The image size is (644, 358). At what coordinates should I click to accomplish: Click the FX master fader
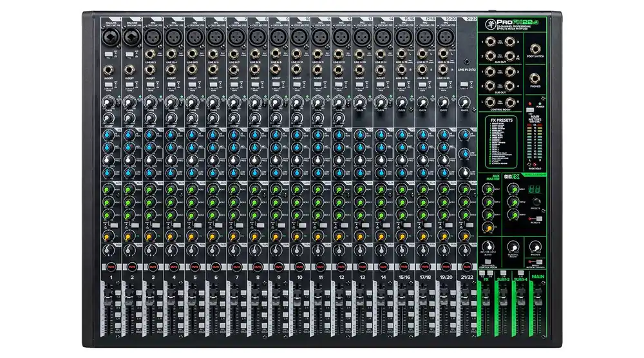(x=486, y=296)
